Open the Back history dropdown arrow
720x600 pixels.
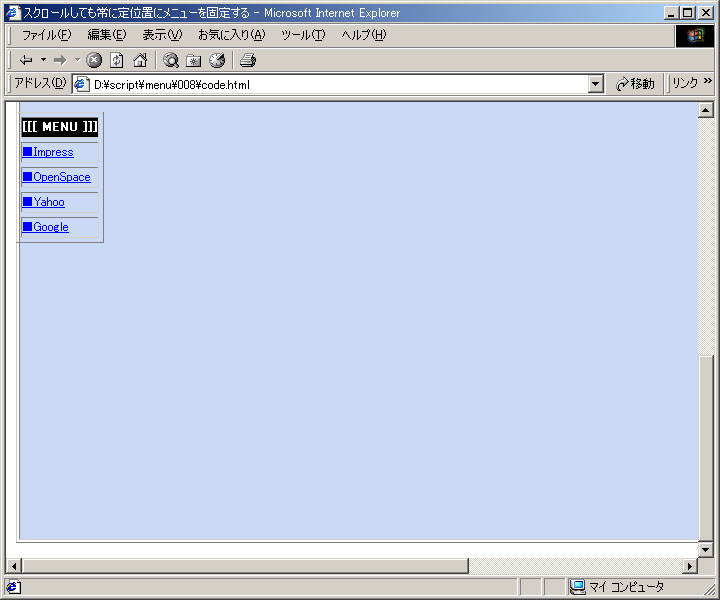[x=43, y=60]
